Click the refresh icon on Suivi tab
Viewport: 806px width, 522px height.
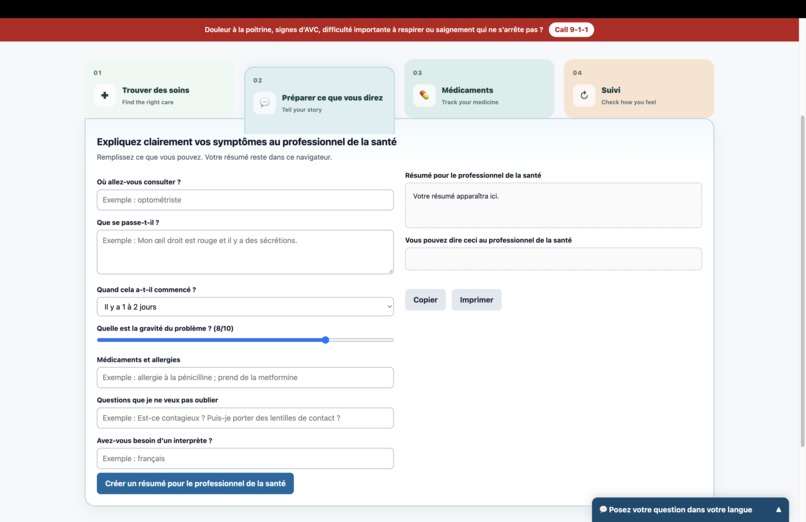[x=584, y=95]
